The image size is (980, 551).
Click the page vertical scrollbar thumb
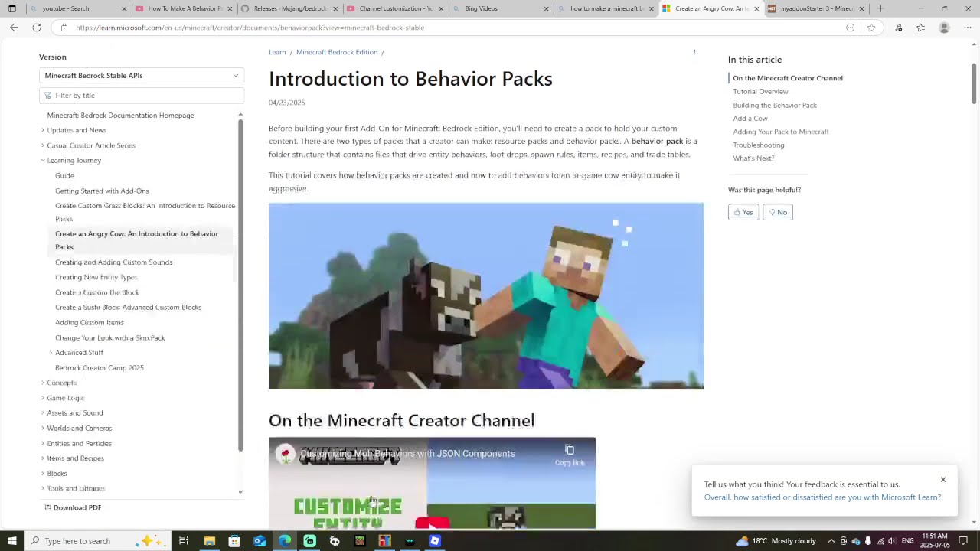(974, 83)
